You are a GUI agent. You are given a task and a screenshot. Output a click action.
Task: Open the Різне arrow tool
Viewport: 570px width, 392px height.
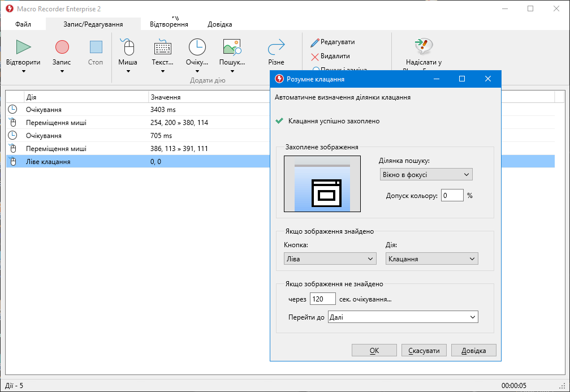point(277,47)
